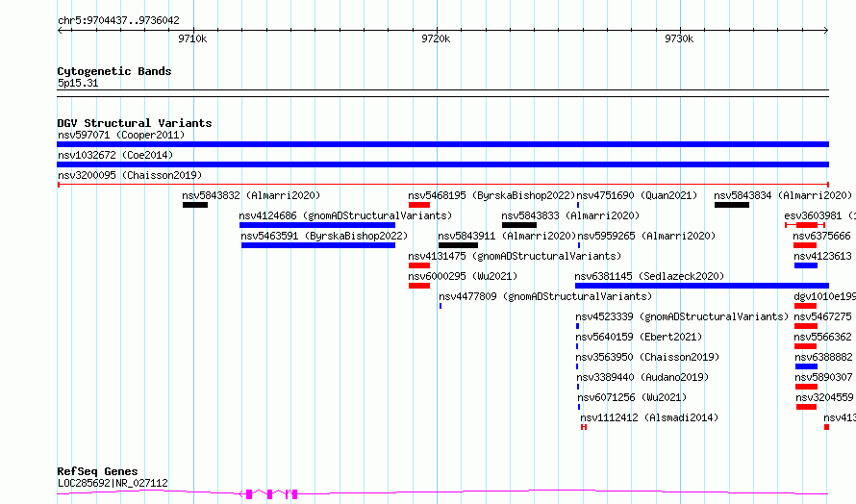
Task: Open nsv5640159 (Ebert2021) label
Action: pos(639,337)
